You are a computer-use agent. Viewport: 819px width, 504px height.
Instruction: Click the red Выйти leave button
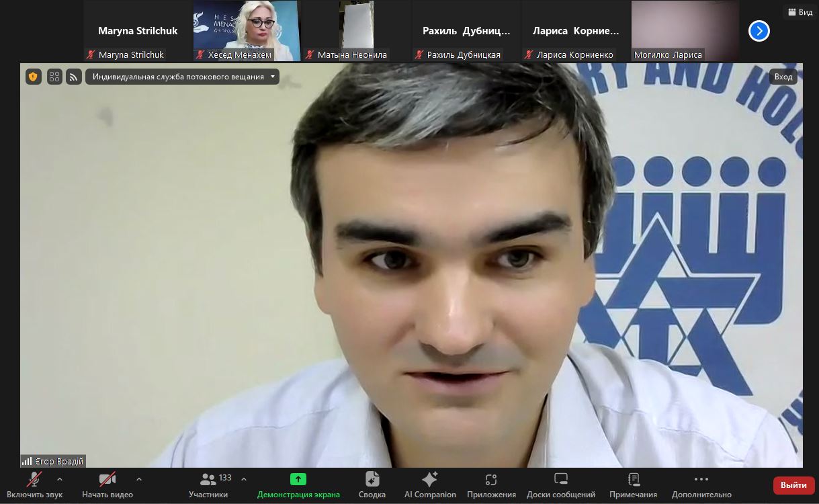[793, 485]
